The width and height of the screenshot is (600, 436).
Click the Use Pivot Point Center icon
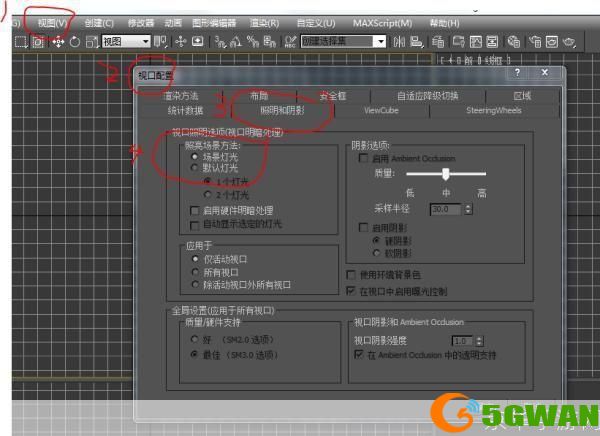click(160, 41)
